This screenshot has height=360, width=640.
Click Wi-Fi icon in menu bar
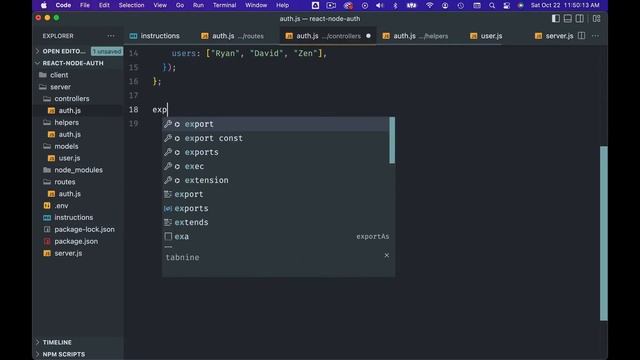tap(429, 5)
